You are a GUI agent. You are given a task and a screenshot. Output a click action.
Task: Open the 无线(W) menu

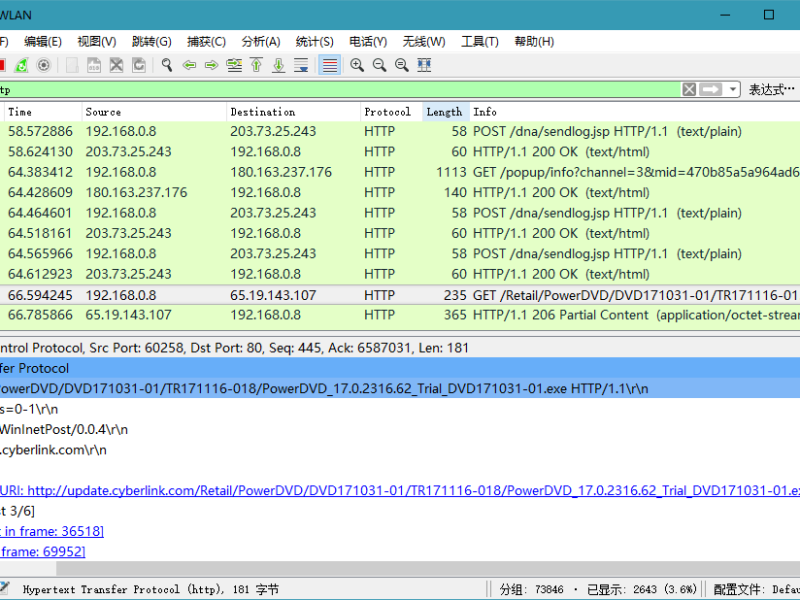[x=423, y=41]
